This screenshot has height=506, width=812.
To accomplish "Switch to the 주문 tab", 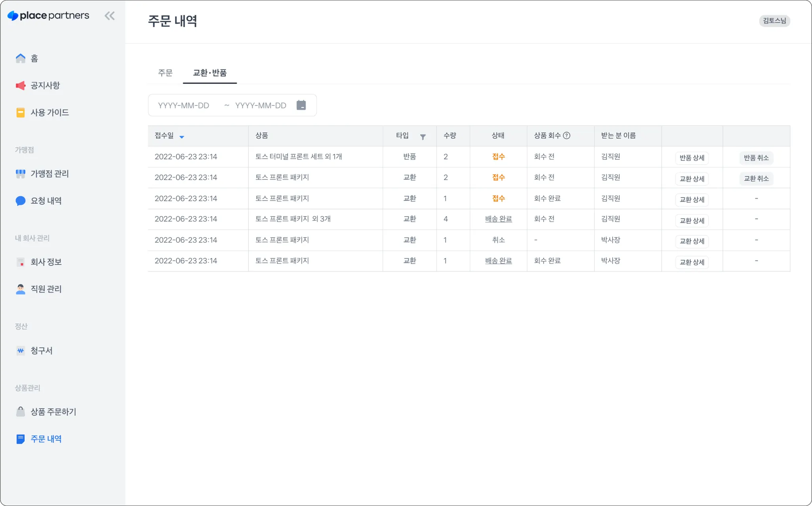I will pos(165,73).
